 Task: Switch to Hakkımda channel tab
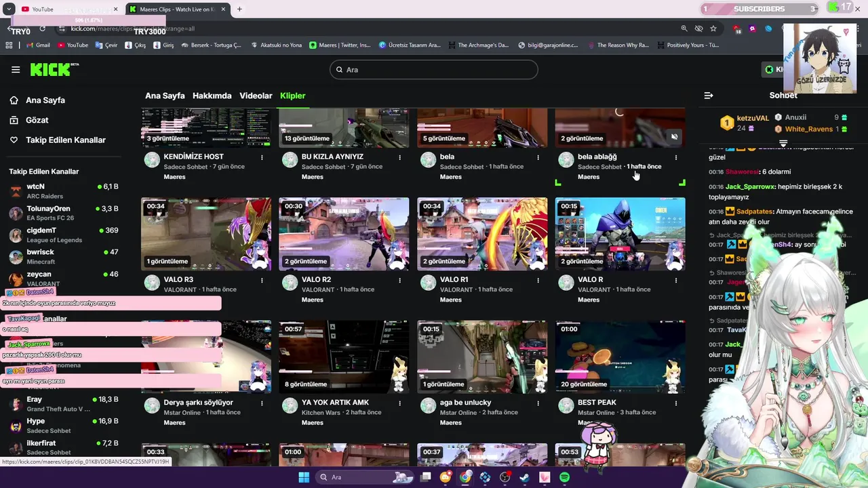point(212,96)
